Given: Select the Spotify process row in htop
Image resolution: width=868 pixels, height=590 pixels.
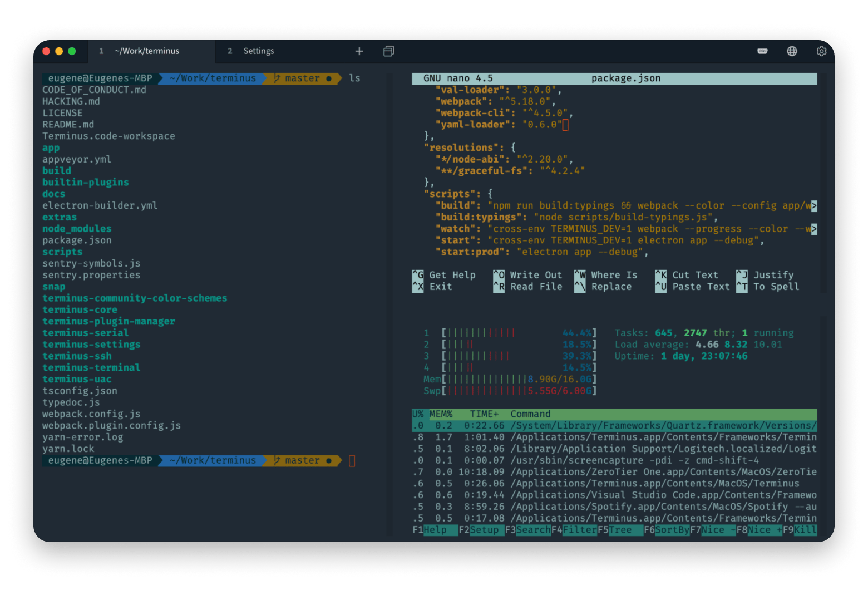Looking at the screenshot, I should point(612,507).
